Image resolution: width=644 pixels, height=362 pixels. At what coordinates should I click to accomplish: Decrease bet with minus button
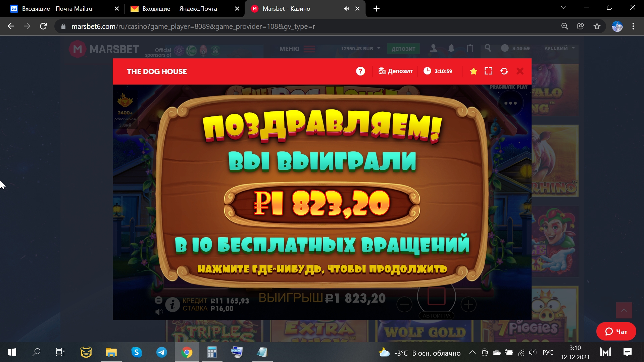click(404, 304)
